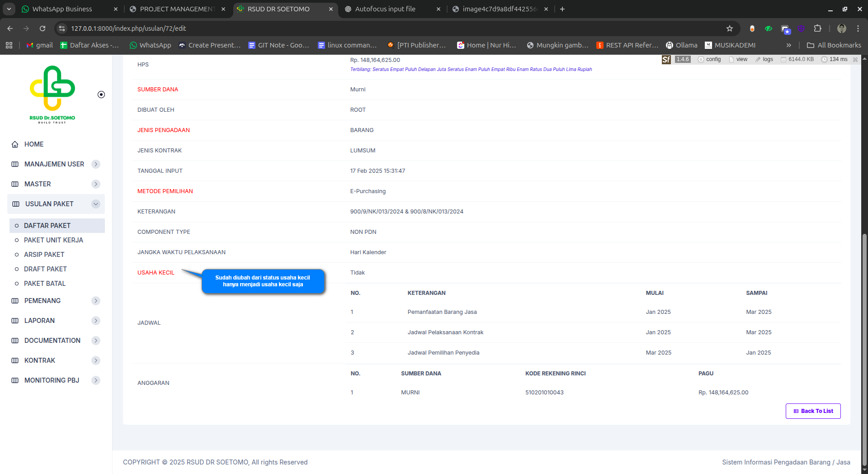Select the DRAFT PAKET submenu item
This screenshot has height=474, width=868.
pyautogui.click(x=45, y=269)
